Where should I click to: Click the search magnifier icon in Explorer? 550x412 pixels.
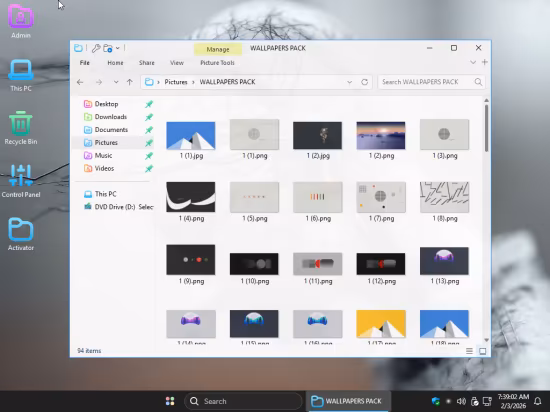coord(478,82)
